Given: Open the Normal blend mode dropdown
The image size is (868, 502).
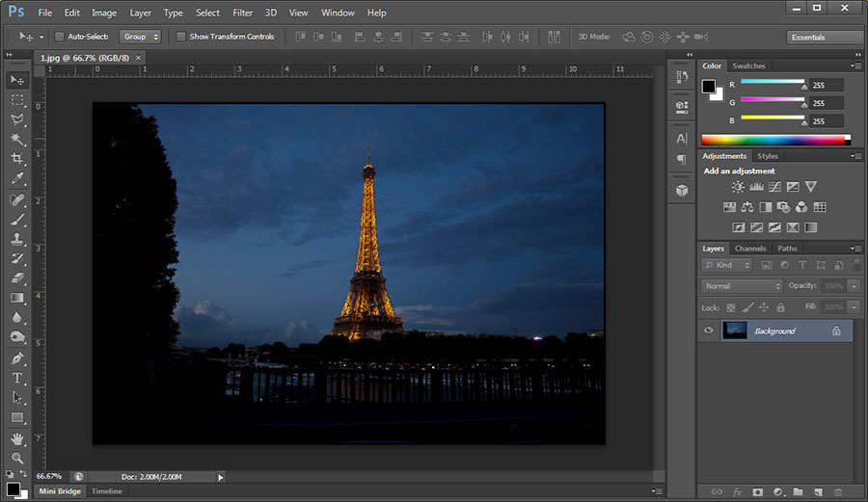Looking at the screenshot, I should [x=742, y=286].
